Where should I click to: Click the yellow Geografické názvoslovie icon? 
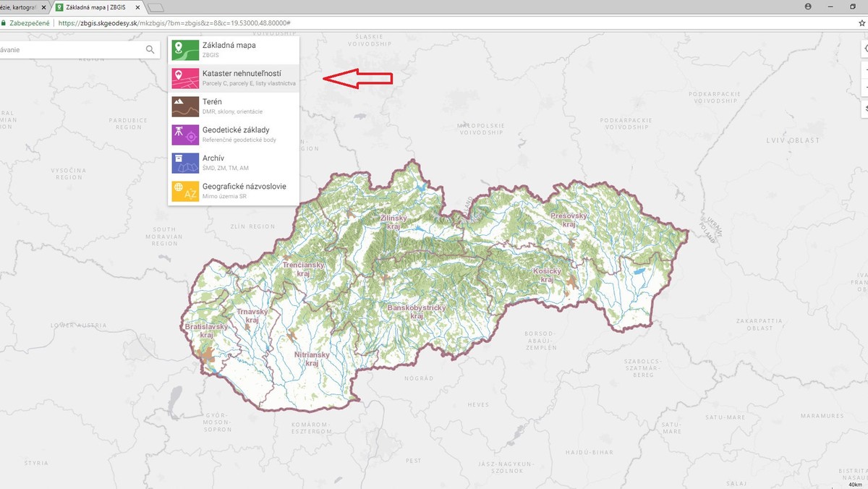pyautogui.click(x=185, y=191)
